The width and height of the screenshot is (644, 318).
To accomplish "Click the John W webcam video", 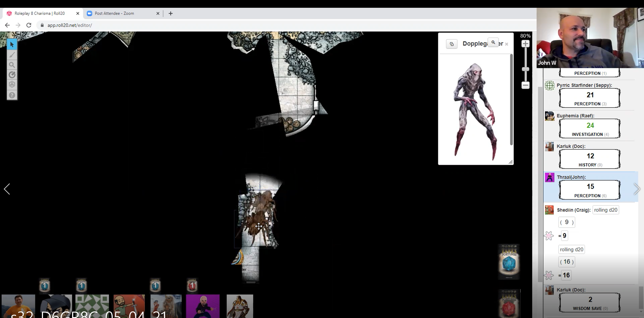I will [x=590, y=38].
